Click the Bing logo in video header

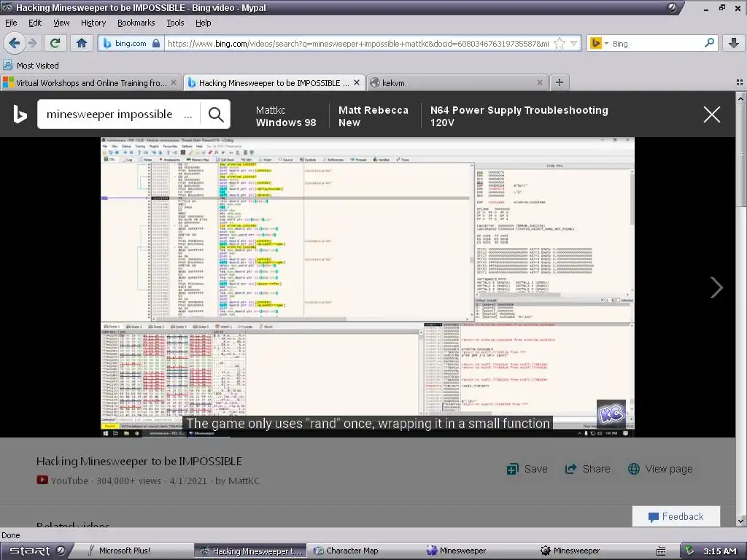[20, 114]
